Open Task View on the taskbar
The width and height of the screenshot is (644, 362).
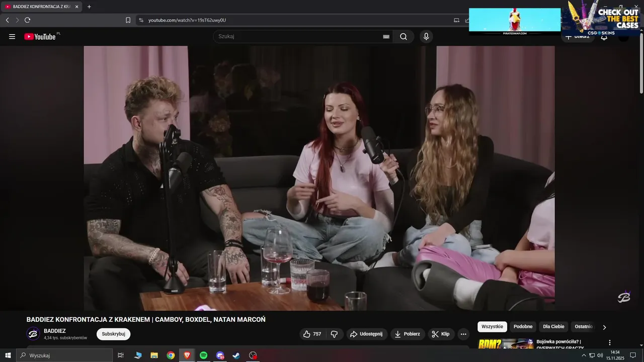[121, 355]
